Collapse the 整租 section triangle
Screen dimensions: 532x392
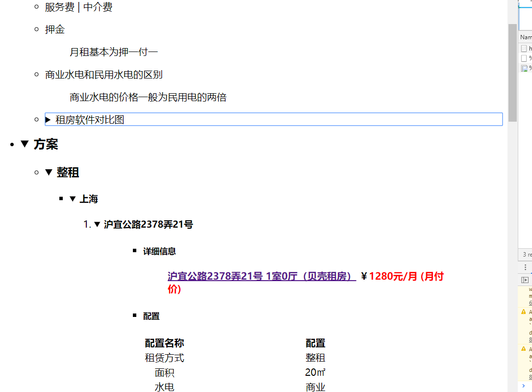[x=49, y=172]
